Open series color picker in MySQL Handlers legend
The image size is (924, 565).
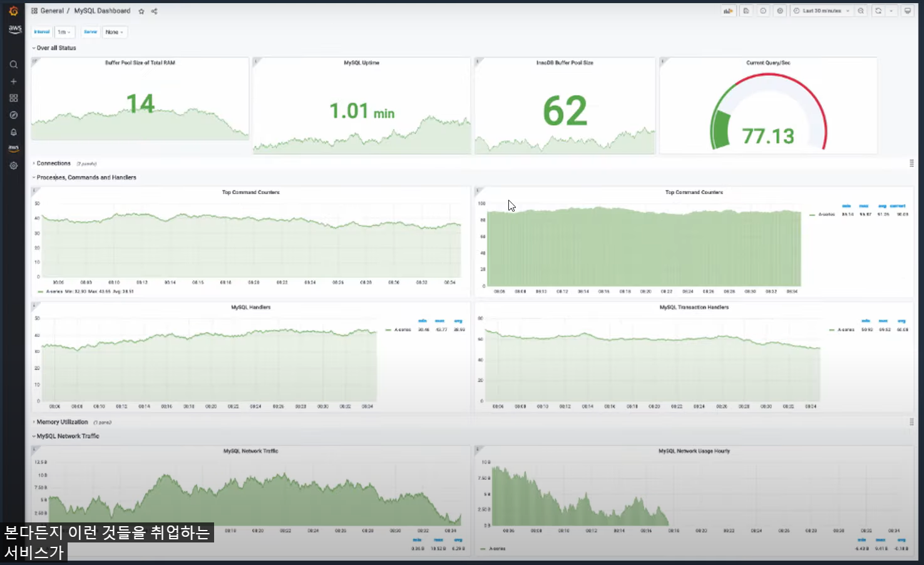pyautogui.click(x=389, y=329)
